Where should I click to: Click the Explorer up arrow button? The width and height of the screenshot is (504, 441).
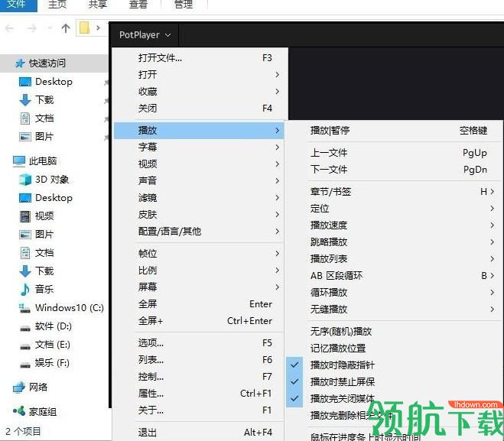click(66, 28)
